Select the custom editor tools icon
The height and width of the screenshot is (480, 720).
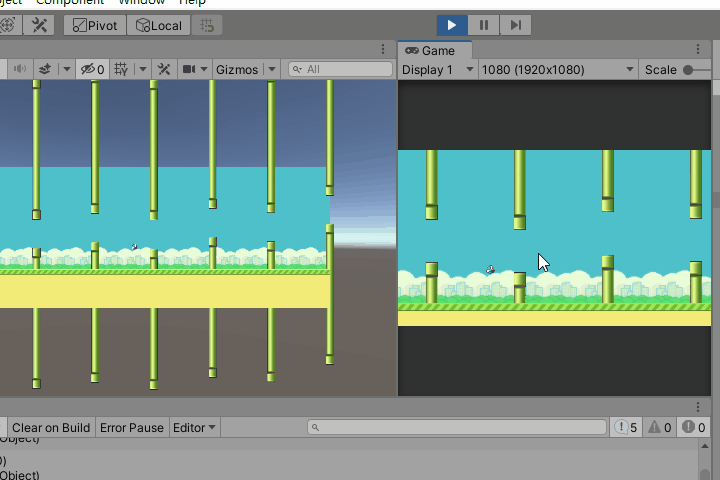[39, 25]
